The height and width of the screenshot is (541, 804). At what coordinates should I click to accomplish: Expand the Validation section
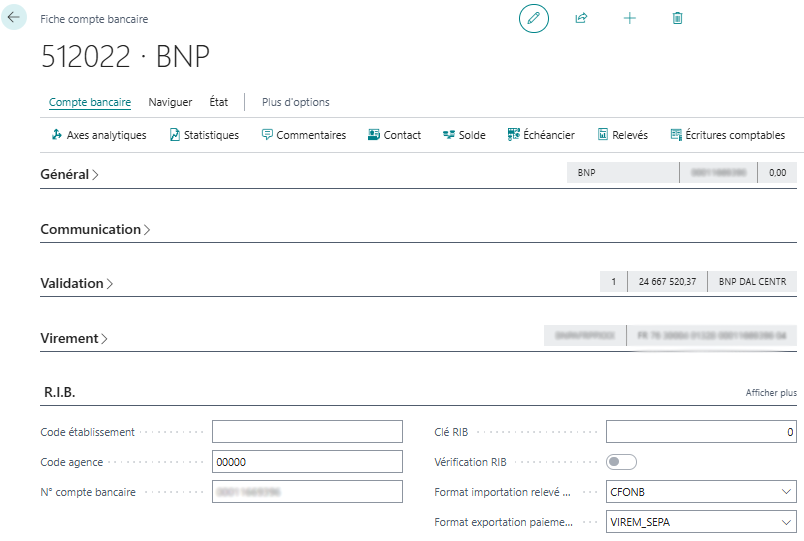pos(76,284)
